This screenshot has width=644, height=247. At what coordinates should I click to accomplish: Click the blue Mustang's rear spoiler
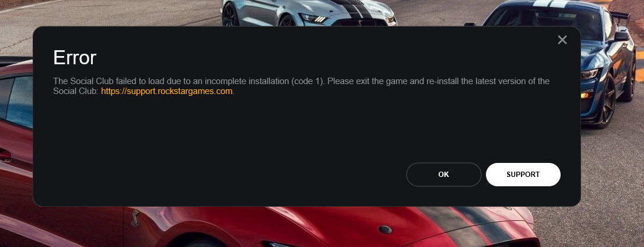click(x=619, y=16)
